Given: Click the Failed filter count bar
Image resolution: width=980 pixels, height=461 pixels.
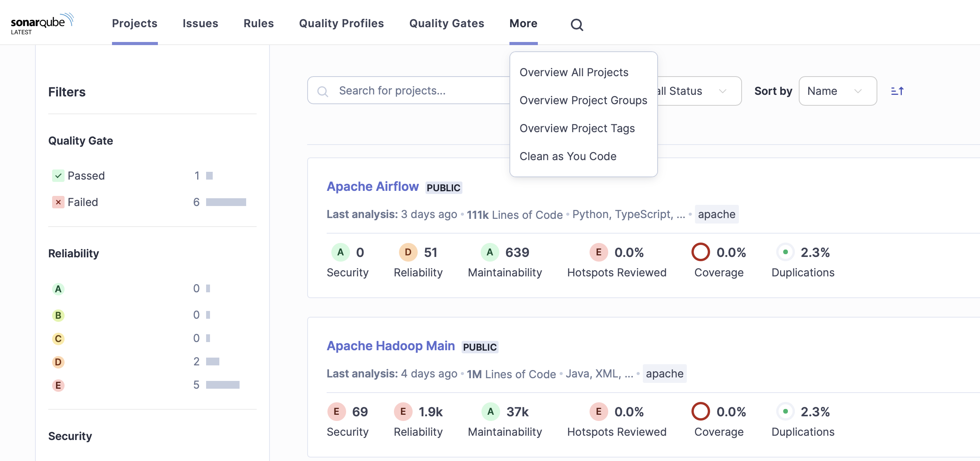Looking at the screenshot, I should point(226,202).
